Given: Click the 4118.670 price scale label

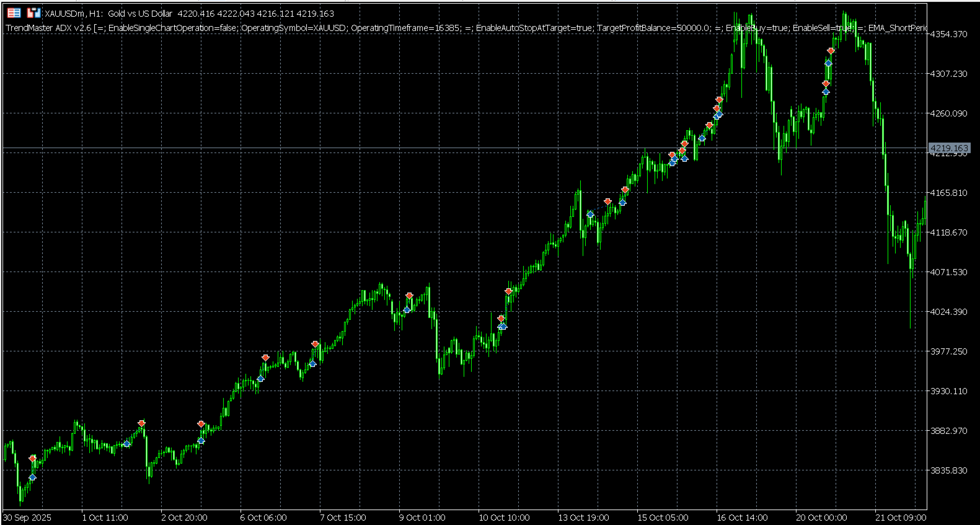Looking at the screenshot, I should 948,232.
